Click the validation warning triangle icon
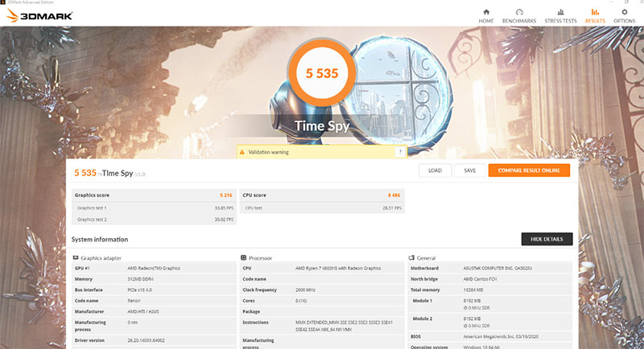 click(242, 152)
